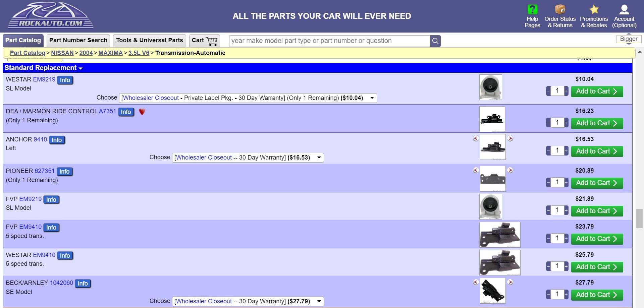Open the ANCHOR 9410 Choose dropdown
The width and height of the screenshot is (644, 308).
pos(248,158)
